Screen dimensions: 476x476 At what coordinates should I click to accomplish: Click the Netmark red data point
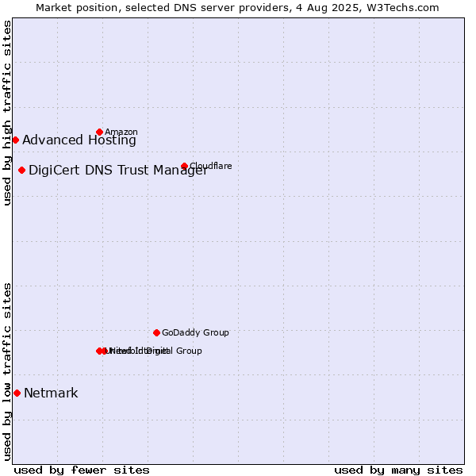(x=17, y=393)
